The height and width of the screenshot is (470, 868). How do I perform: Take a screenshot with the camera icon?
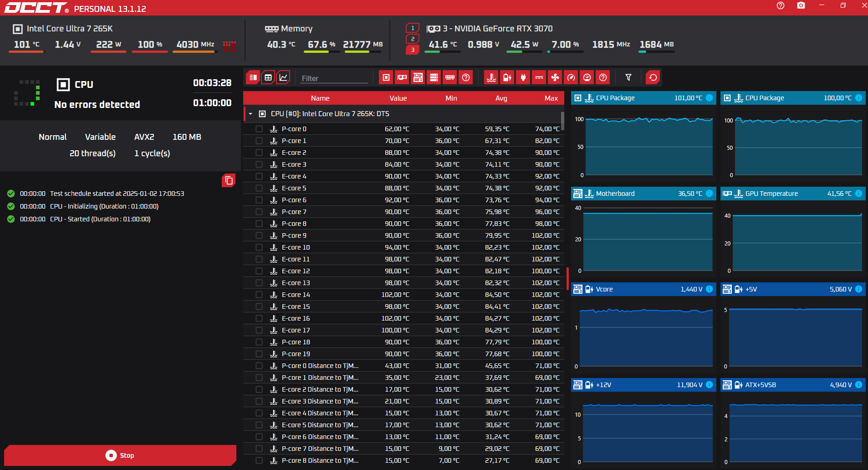(x=801, y=5)
